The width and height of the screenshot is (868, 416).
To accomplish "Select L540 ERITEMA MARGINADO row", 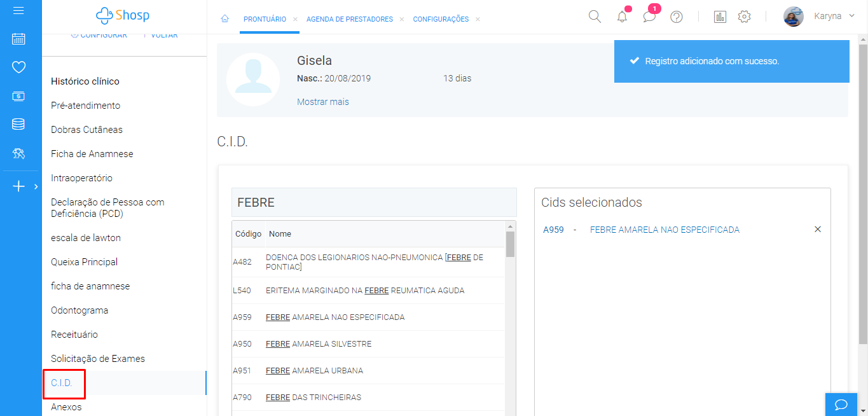I will click(x=368, y=291).
